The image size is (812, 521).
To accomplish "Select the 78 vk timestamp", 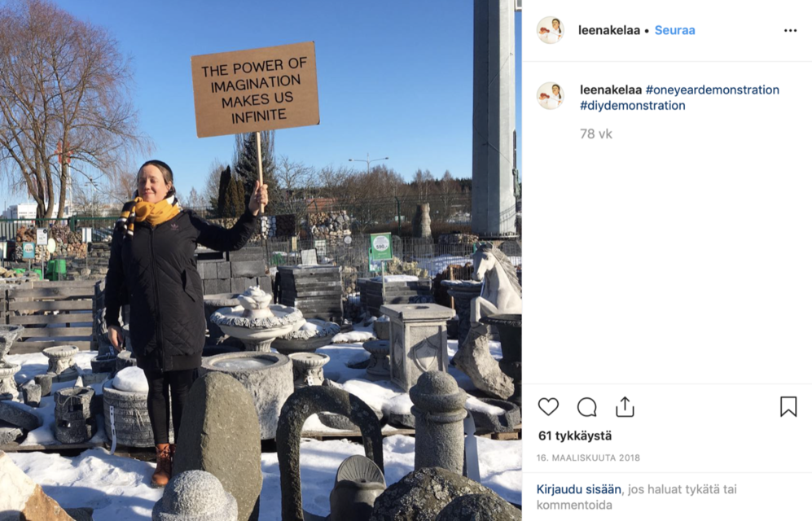I will pyautogui.click(x=596, y=134).
